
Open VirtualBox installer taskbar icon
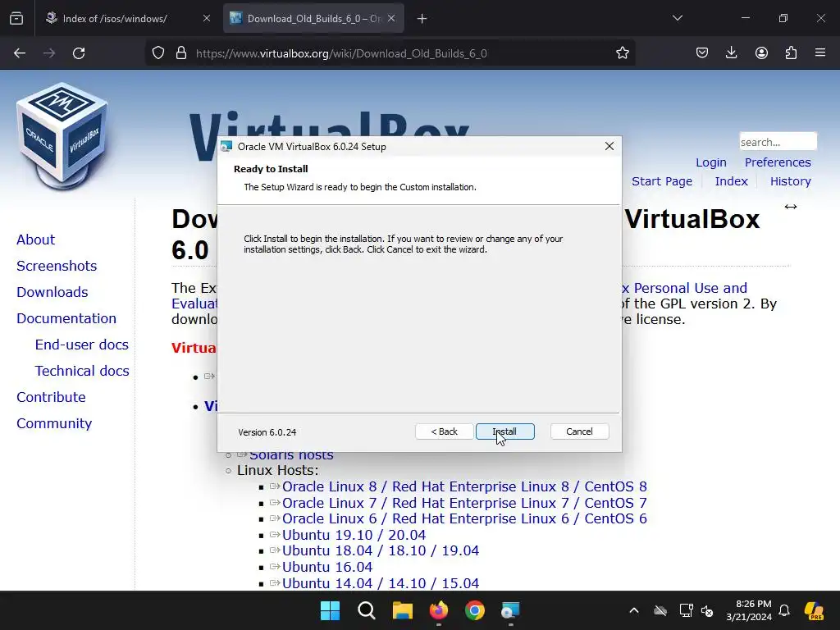tap(510, 610)
